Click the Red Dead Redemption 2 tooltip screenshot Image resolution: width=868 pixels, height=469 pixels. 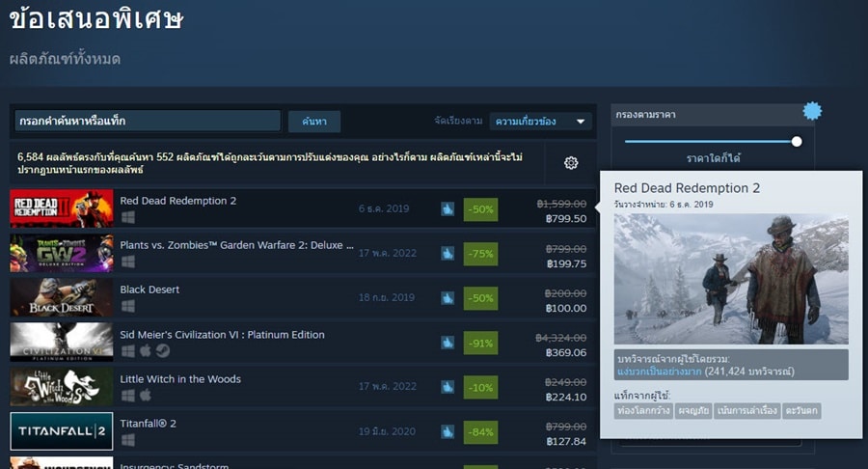tap(731, 279)
